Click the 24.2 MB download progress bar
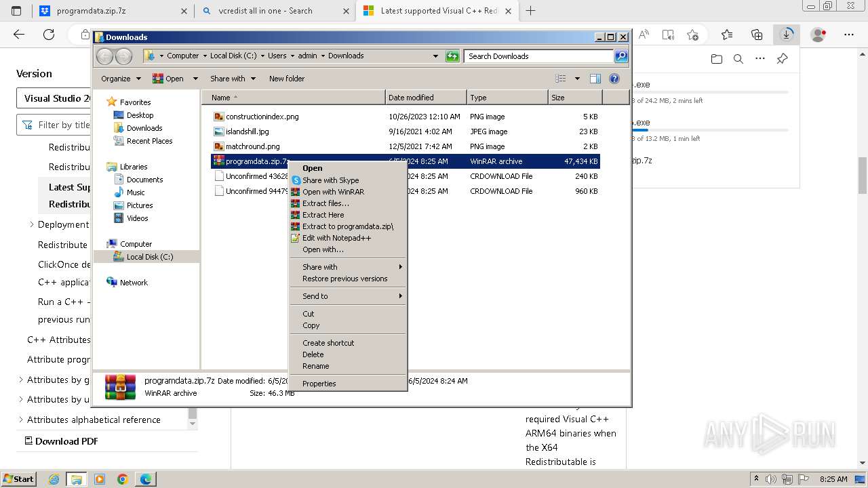868x488 pixels. click(710, 92)
